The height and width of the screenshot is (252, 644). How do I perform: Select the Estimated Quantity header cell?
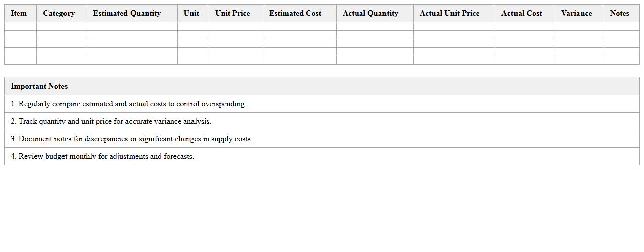[x=127, y=13]
